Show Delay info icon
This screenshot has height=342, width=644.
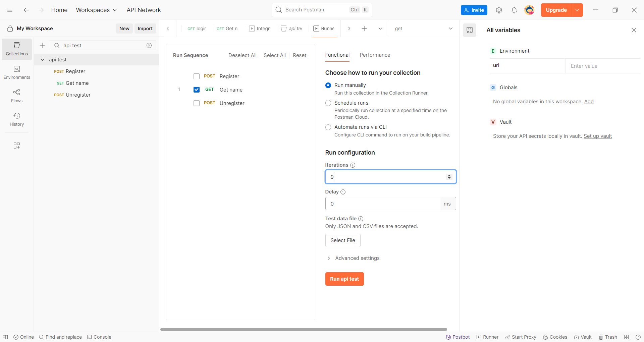(343, 192)
